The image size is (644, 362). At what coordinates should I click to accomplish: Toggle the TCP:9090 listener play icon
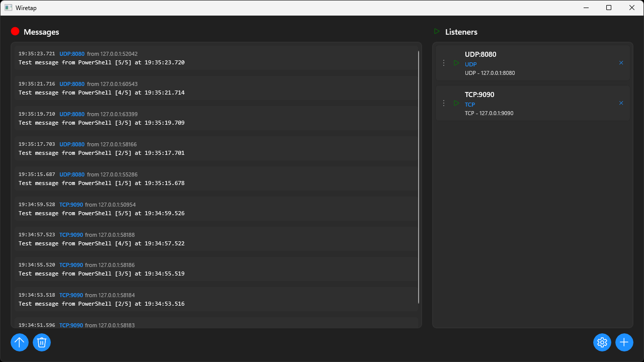point(456,103)
